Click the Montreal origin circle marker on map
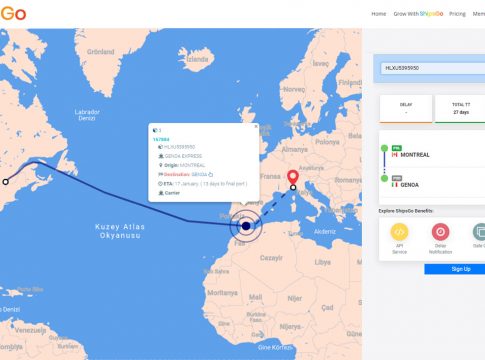 click(6, 182)
